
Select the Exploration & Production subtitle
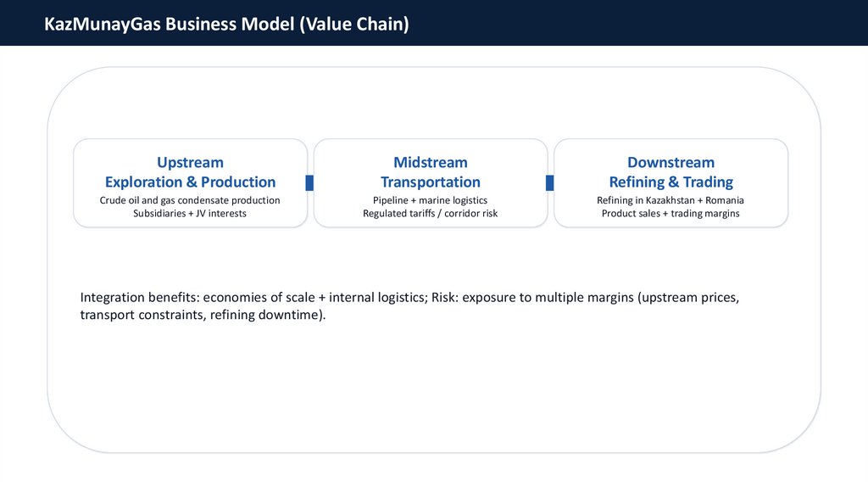190,182
